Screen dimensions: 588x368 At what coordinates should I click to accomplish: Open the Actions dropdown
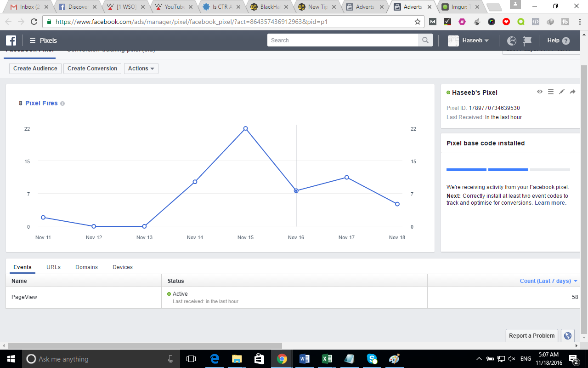(141, 69)
